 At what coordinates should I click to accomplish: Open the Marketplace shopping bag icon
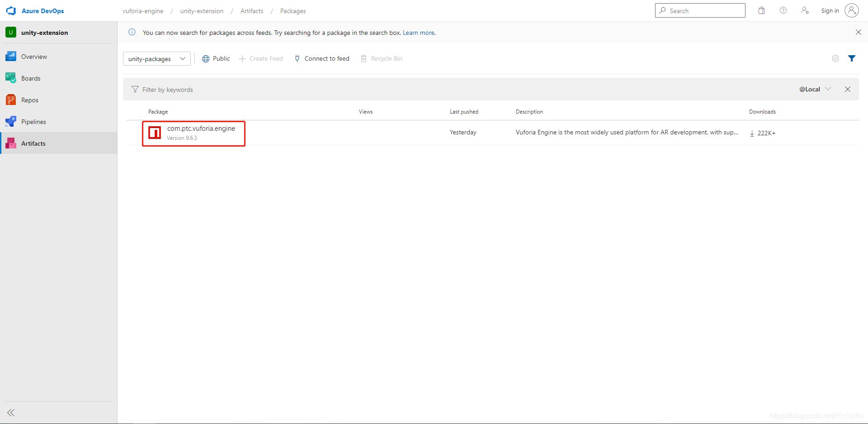click(761, 10)
